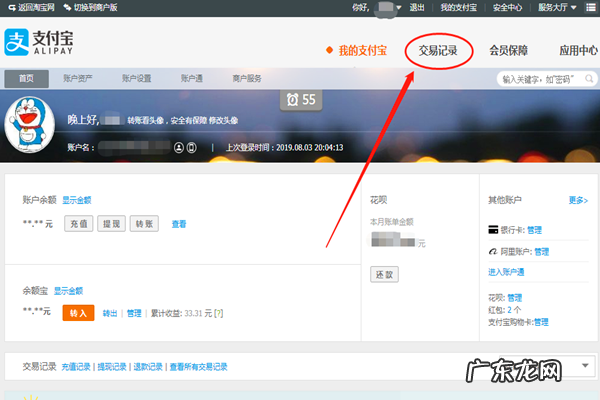The image size is (600, 400).
Task: Click the 红包 2 个 link
Action: pos(505,310)
